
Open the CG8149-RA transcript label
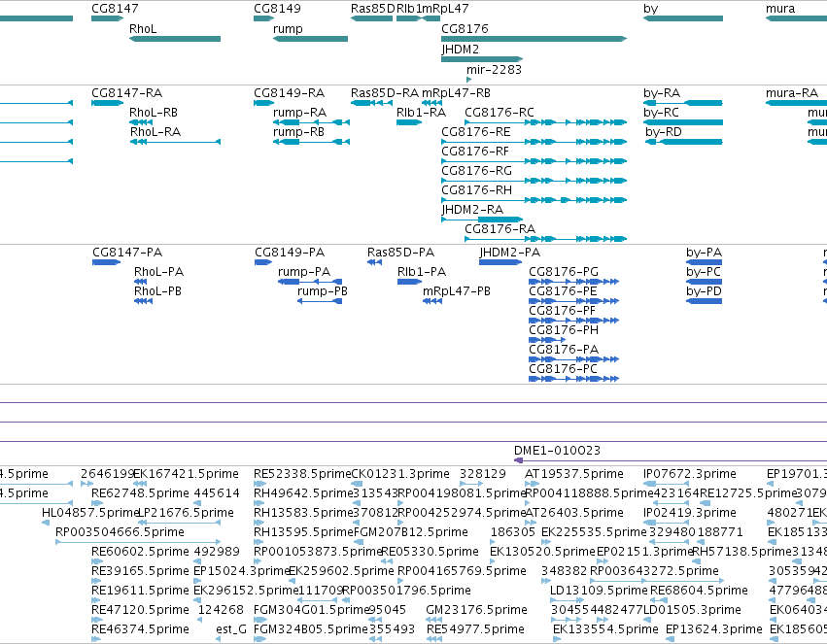(289, 93)
